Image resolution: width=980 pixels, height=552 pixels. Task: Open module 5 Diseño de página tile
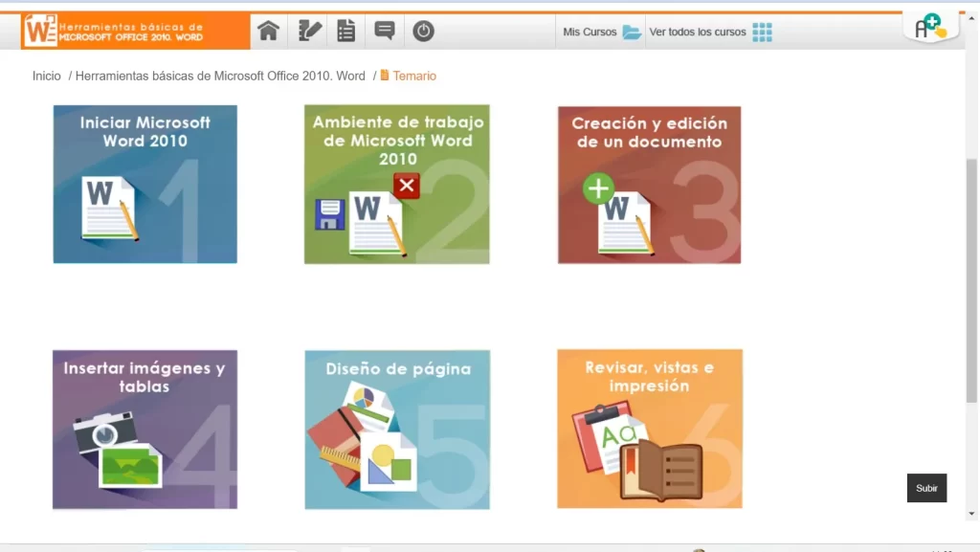point(397,430)
